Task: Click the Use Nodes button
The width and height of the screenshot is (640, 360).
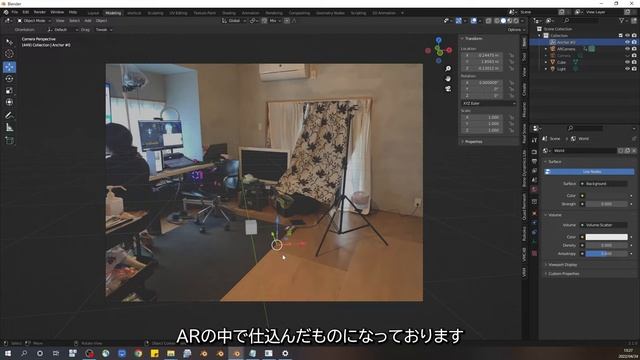Action: [x=590, y=172]
